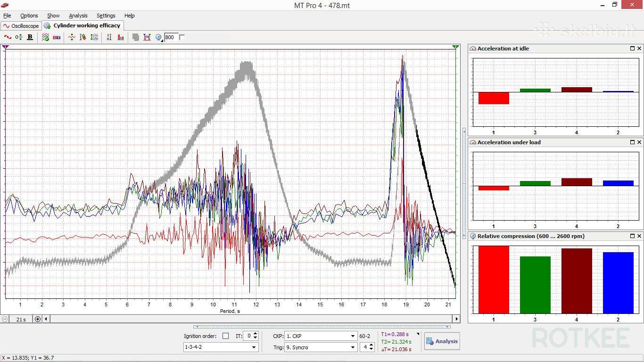Click the vertical scale with red arrow icon
Viewport: 644px width, 362px height.
(83, 37)
